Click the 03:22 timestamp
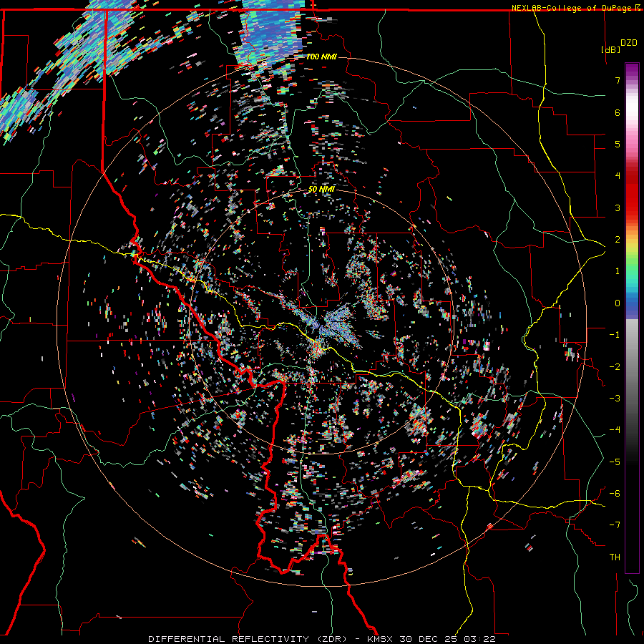This screenshot has width=644, height=644. (x=479, y=639)
